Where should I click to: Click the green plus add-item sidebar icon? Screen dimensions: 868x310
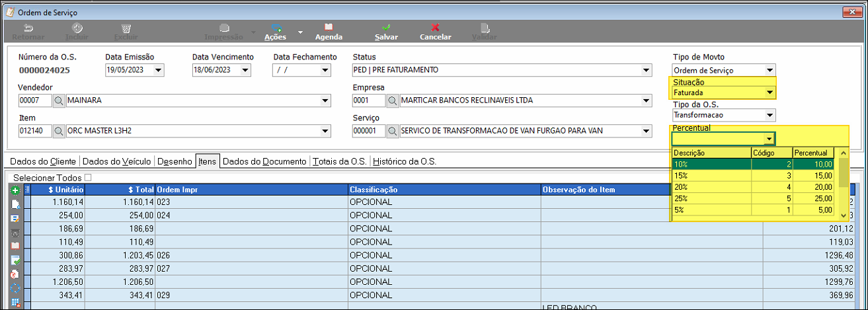click(x=17, y=190)
